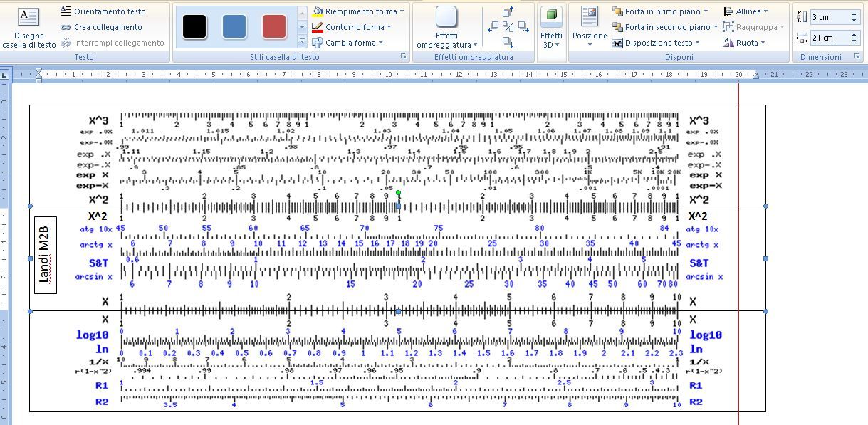The image size is (868, 425).
Task: Apply the blue text box style
Action: (x=234, y=26)
